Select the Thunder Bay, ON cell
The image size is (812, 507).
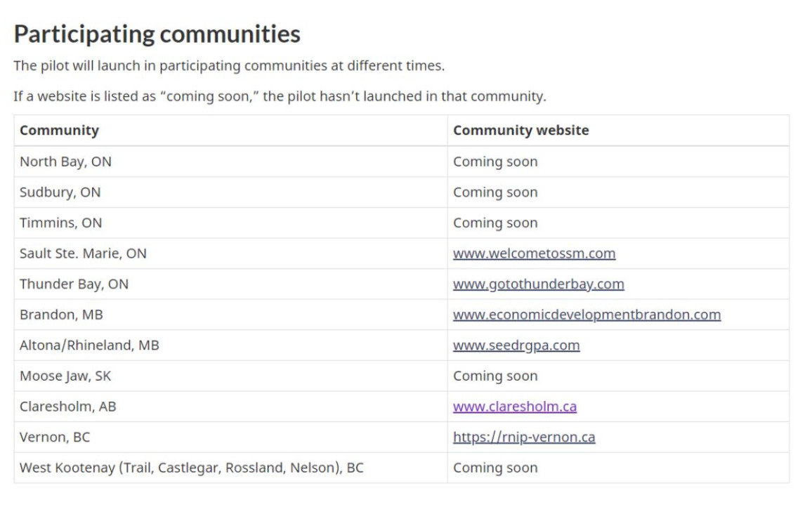click(74, 284)
